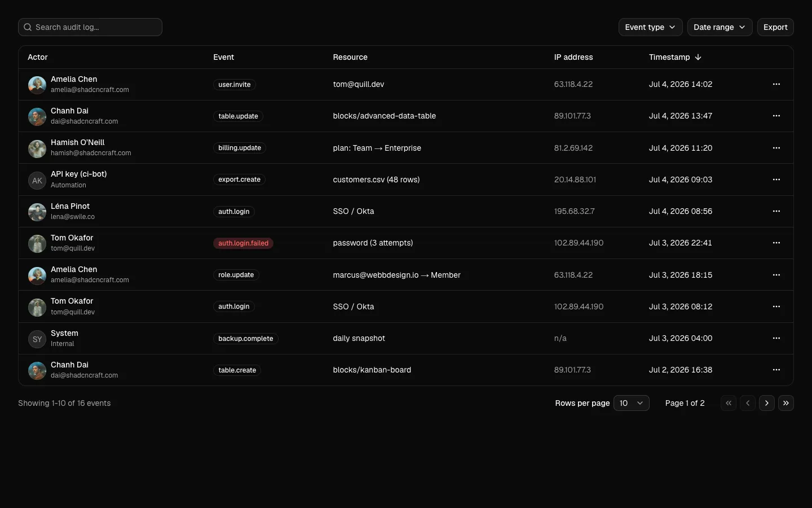Click the Actor column header
Screen dimensions: 812x508
pos(38,57)
